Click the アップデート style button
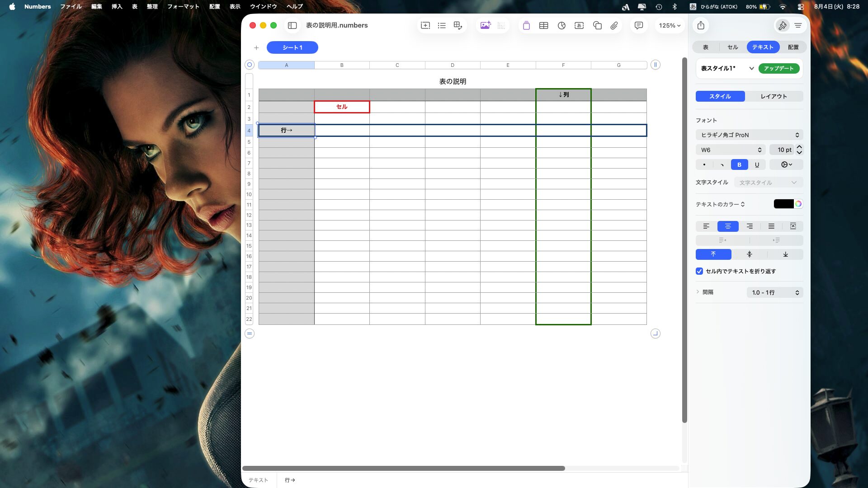 (x=779, y=69)
